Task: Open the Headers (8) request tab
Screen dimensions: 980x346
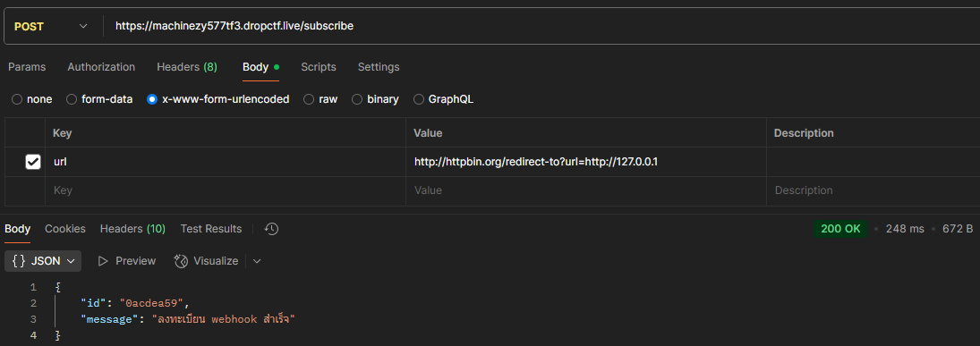Action: [187, 67]
